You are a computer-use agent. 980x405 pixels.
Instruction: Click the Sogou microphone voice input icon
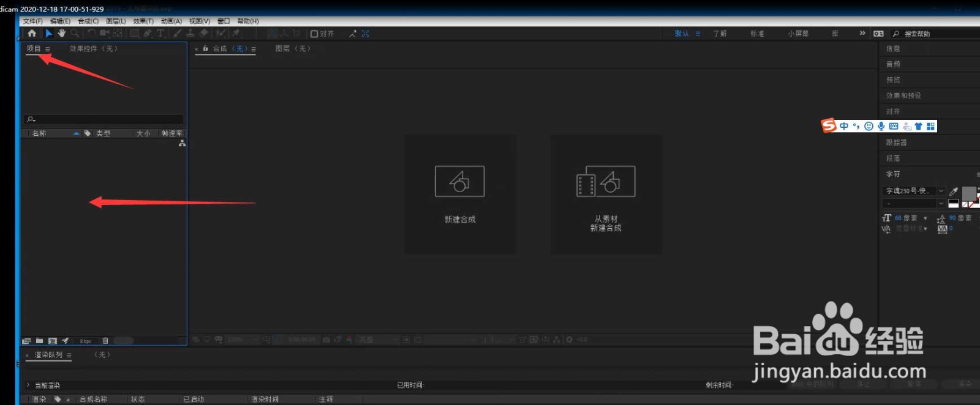pyautogui.click(x=881, y=126)
